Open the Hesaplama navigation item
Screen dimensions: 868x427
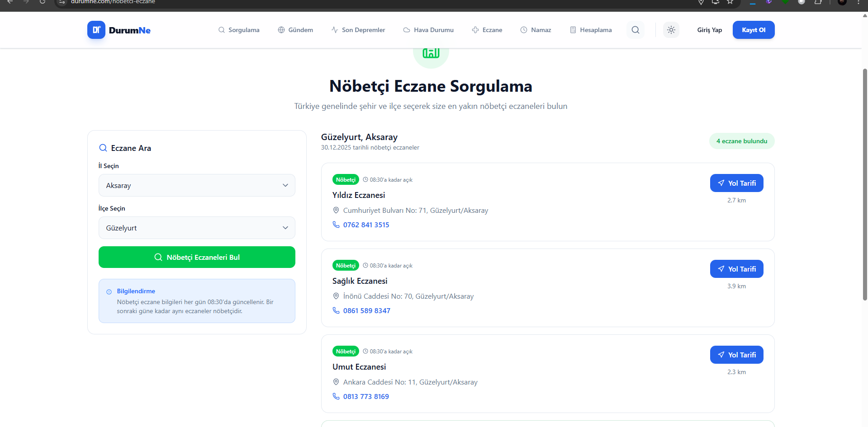coord(591,30)
